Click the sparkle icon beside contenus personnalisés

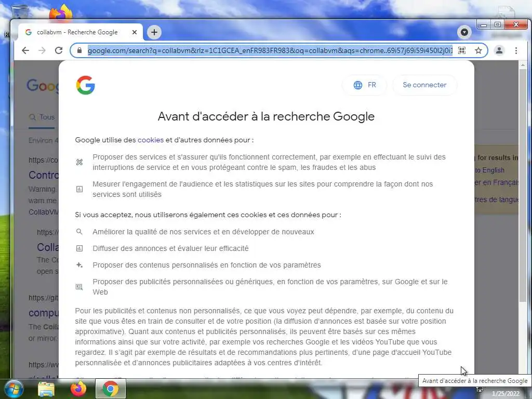point(79,265)
